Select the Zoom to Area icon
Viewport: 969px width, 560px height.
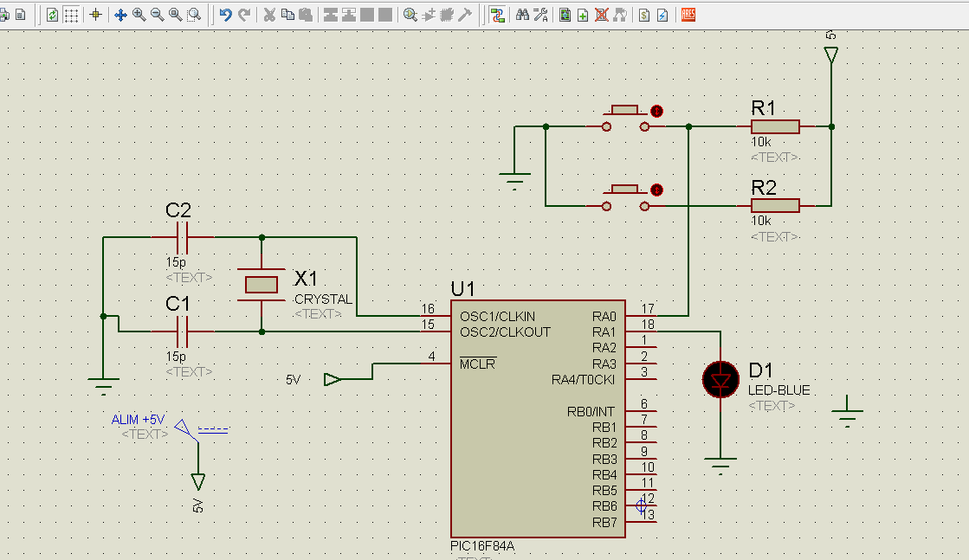(x=194, y=15)
